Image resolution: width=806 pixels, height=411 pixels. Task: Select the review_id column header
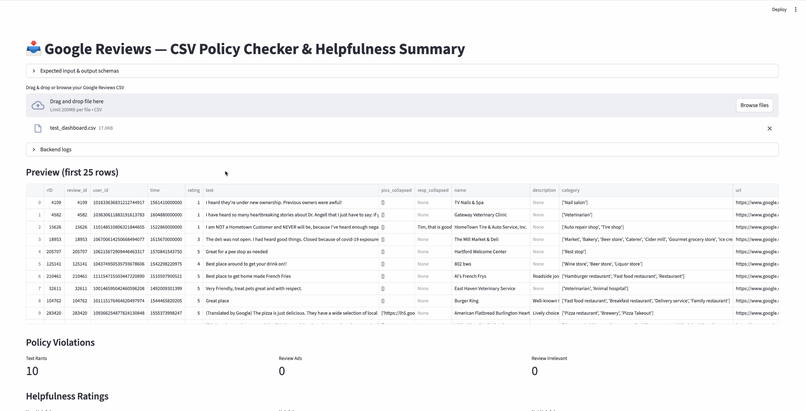point(77,190)
